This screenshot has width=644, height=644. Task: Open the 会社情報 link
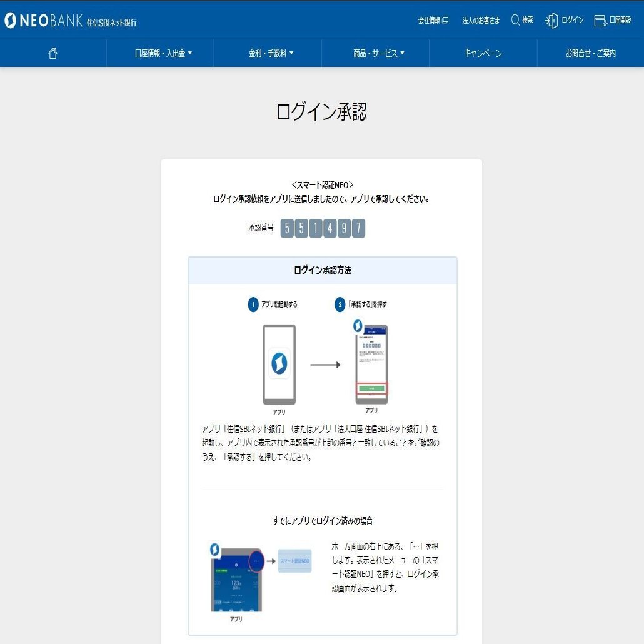pyautogui.click(x=428, y=20)
